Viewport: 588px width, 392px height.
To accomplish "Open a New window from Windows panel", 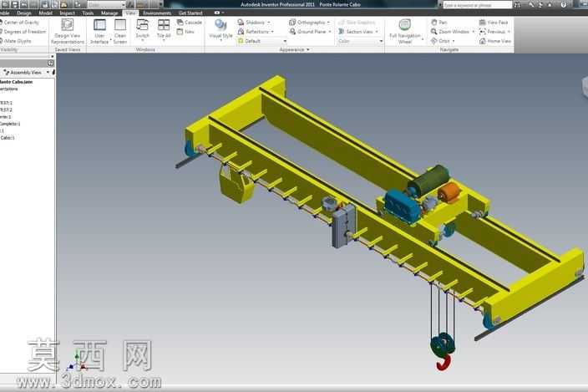I will (x=185, y=32).
